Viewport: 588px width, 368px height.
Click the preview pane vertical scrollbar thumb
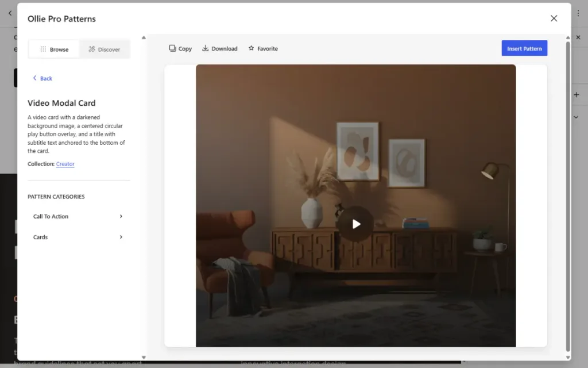coord(568,196)
